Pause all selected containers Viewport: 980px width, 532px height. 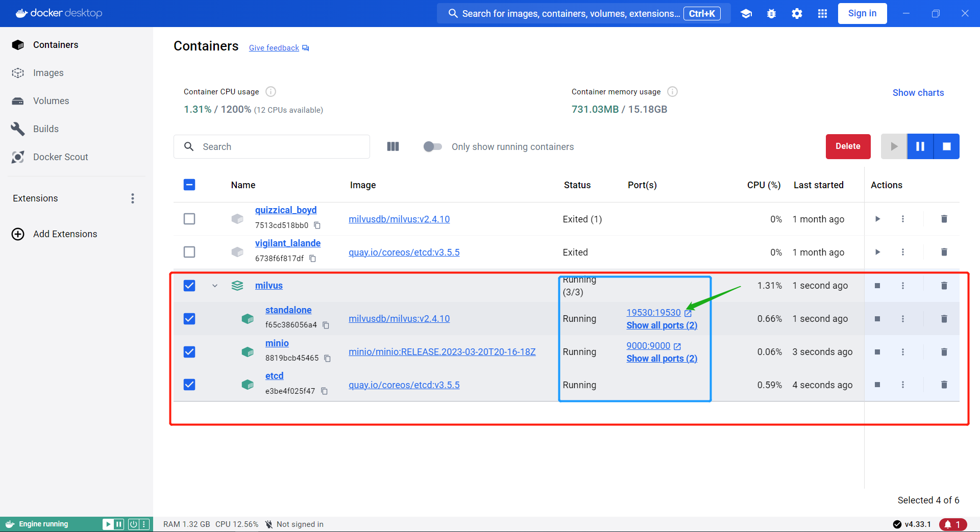coord(920,146)
